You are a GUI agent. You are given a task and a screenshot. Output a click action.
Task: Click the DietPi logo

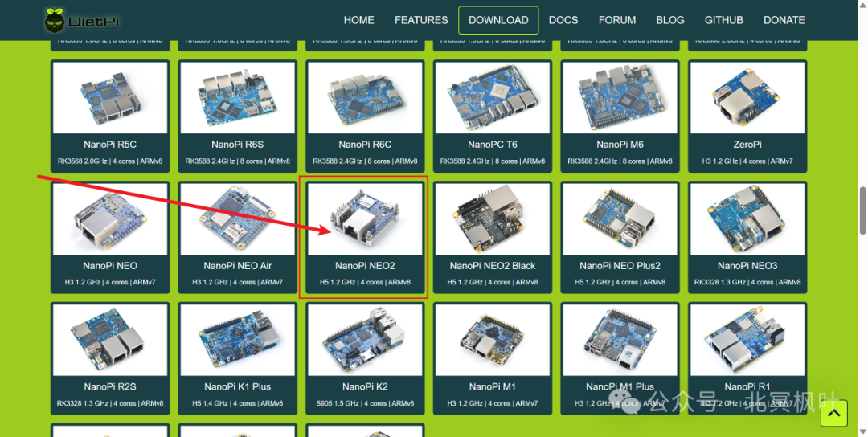(x=81, y=21)
